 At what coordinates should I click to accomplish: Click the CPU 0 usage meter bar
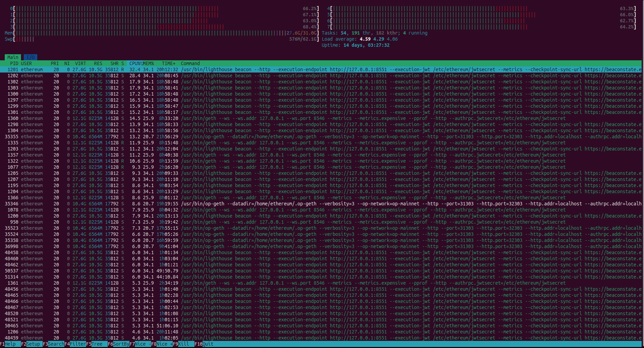tap(164, 9)
